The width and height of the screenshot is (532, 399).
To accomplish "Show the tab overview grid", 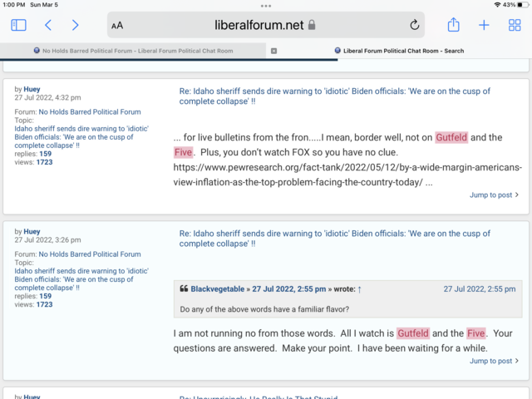I will point(515,25).
